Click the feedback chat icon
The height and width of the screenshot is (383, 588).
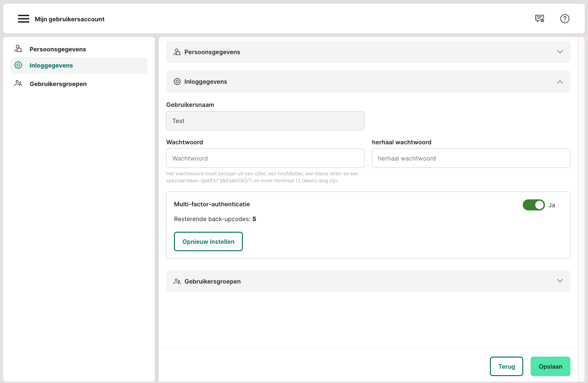[x=539, y=19]
